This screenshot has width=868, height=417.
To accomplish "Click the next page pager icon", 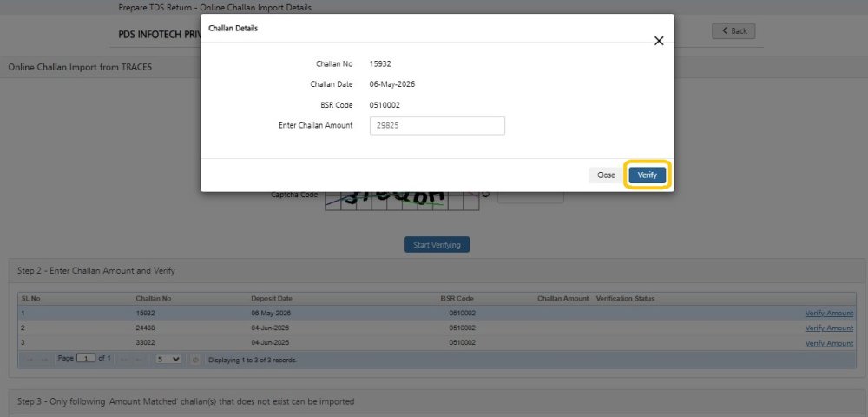I will tap(124, 360).
